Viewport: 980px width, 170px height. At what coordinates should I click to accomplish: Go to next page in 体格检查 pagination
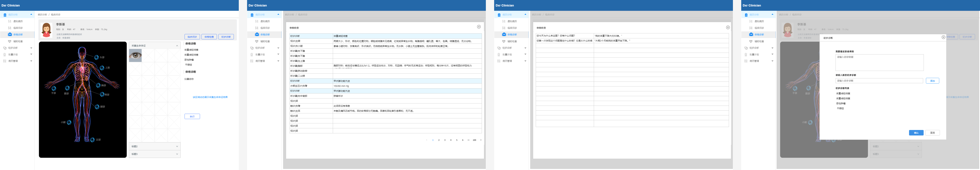click(x=481, y=140)
